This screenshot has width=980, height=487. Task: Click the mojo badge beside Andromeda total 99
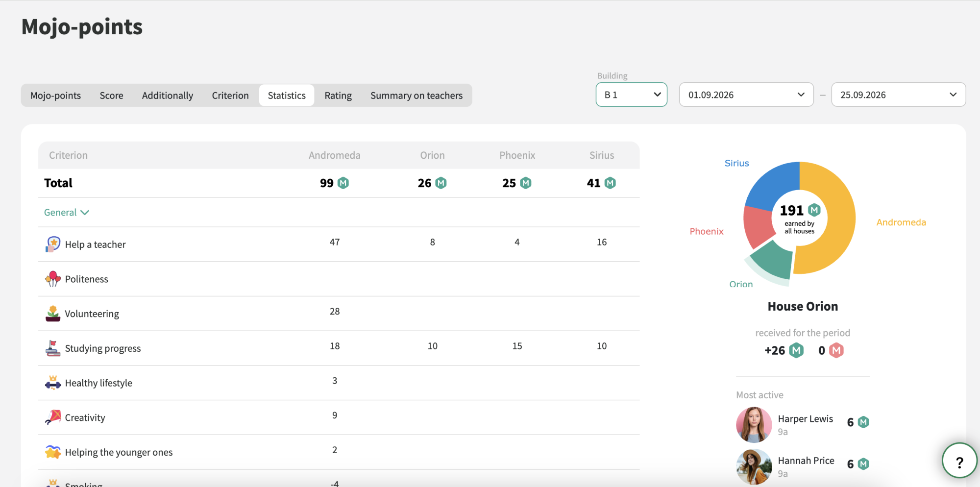343,183
